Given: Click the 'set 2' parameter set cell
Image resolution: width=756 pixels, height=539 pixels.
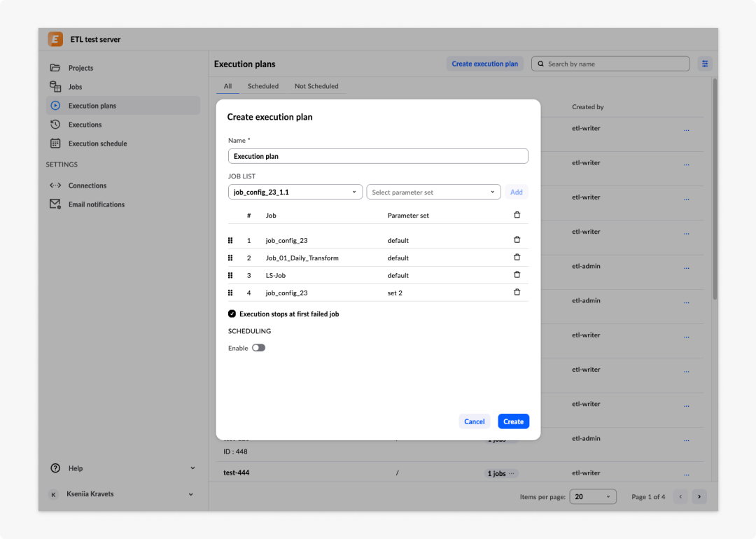Looking at the screenshot, I should tap(395, 293).
